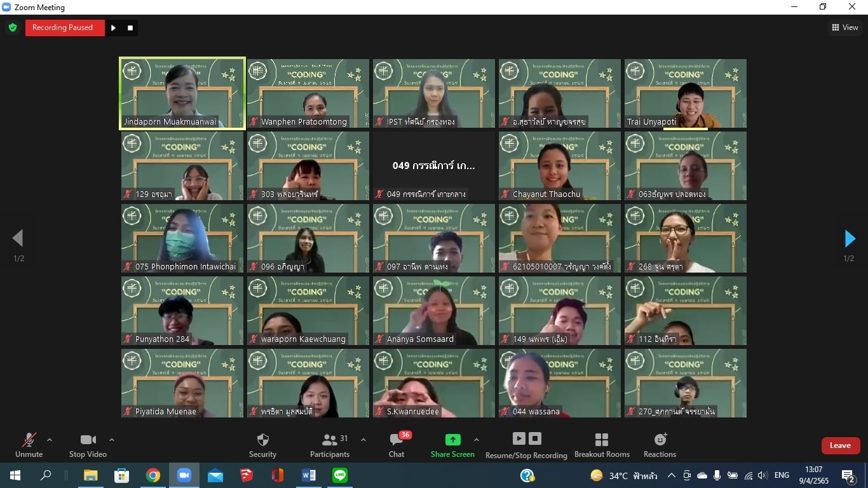
Task: Select the 049 participant tile with camera off
Action: [434, 166]
